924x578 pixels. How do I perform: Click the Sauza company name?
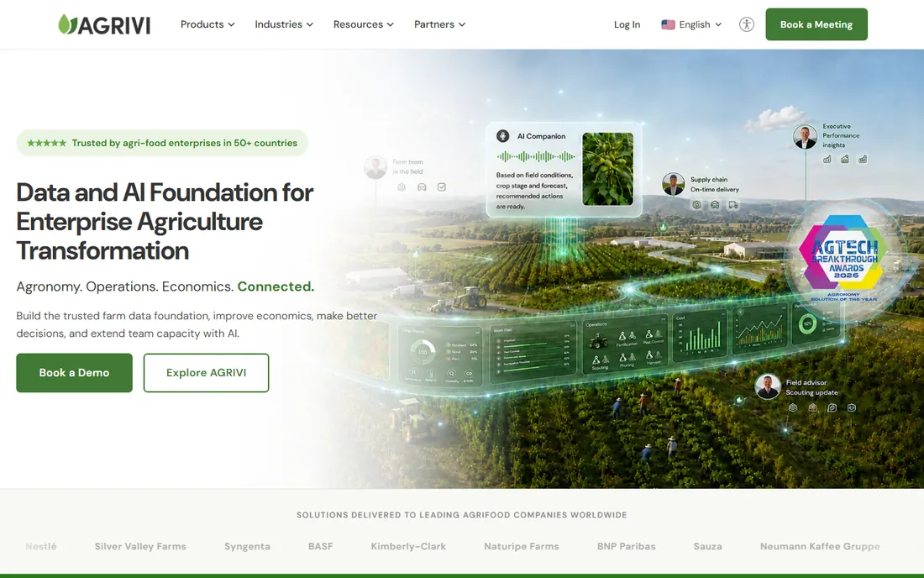708,546
